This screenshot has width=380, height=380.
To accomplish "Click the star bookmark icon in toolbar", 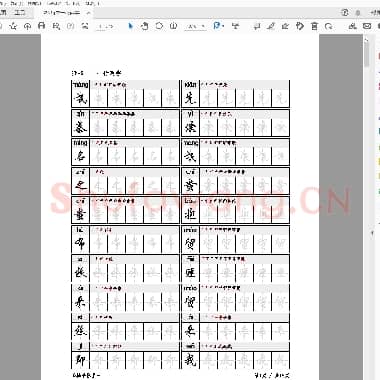I will click(13, 26).
